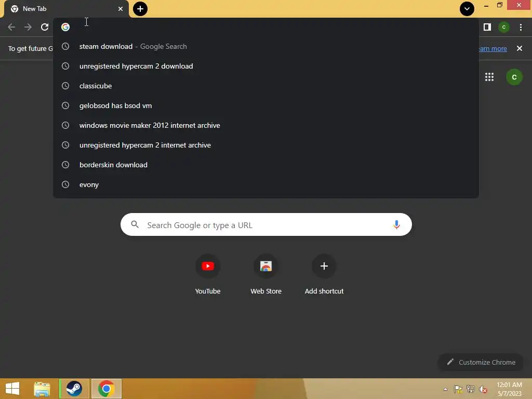Follow the Learn more link
The width and height of the screenshot is (532, 399).
pos(493,48)
